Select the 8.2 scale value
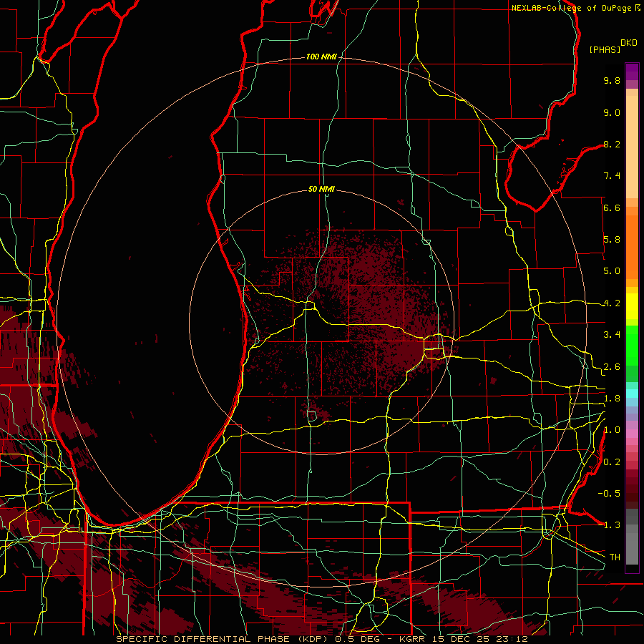The height and width of the screenshot is (644, 644). pos(612,144)
